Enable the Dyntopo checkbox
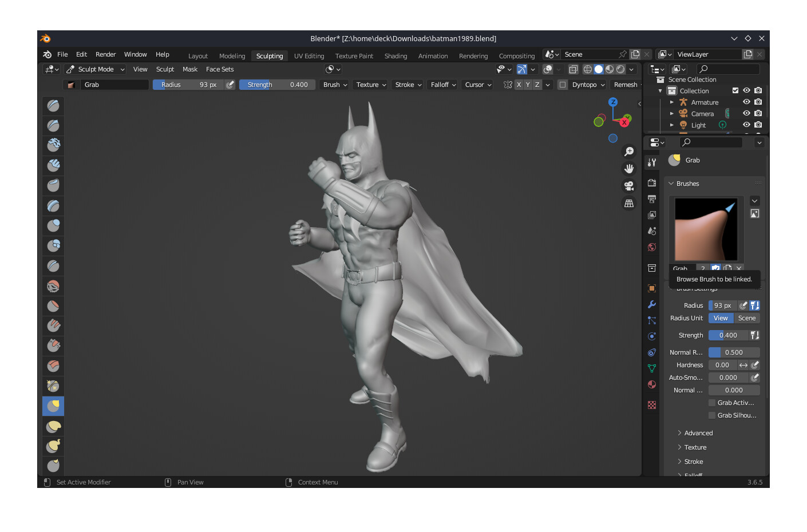 coord(563,85)
